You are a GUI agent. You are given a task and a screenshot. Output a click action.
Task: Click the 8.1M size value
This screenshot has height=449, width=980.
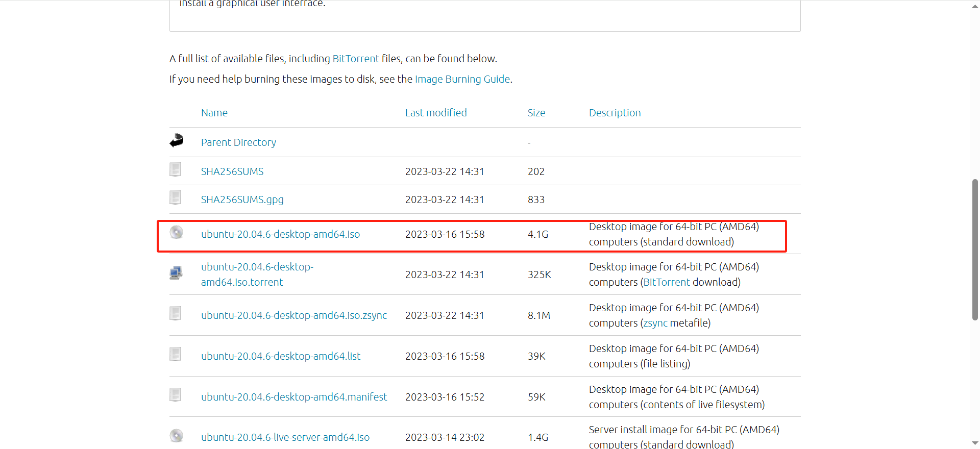pos(539,315)
